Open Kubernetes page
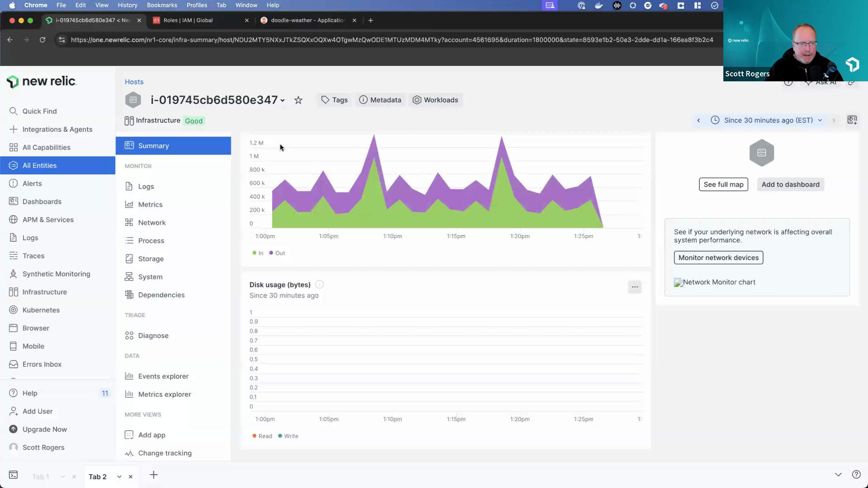 pos(41,310)
